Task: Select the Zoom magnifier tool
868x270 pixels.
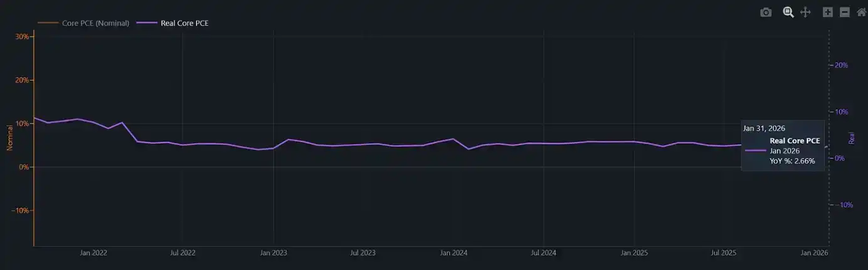Action: click(788, 12)
